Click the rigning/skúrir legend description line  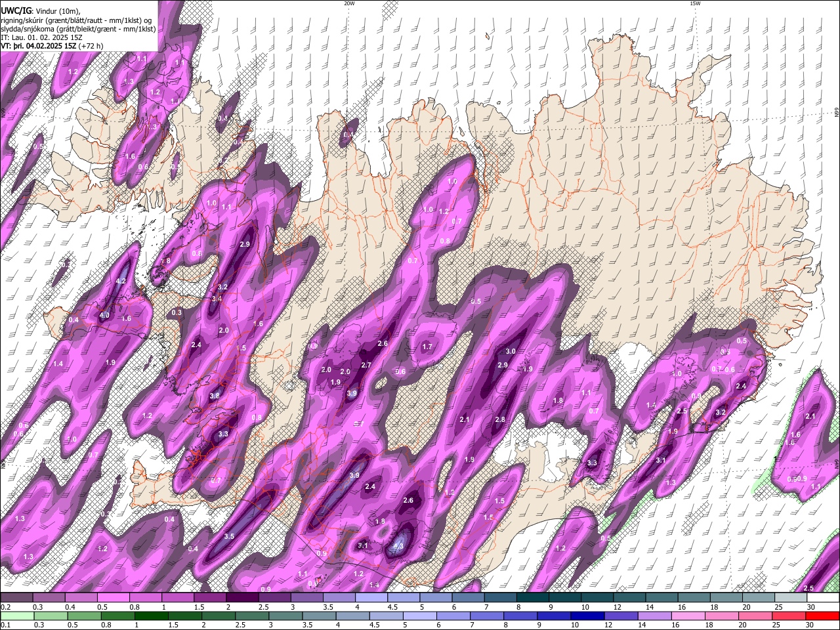click(x=76, y=20)
